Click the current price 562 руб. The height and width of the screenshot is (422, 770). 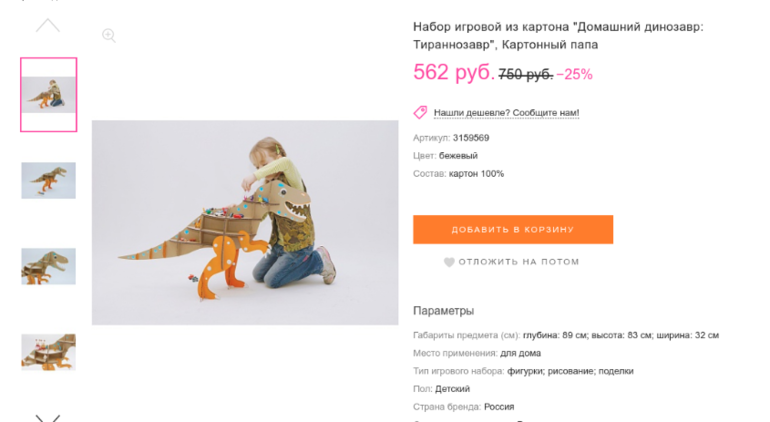coord(453,73)
